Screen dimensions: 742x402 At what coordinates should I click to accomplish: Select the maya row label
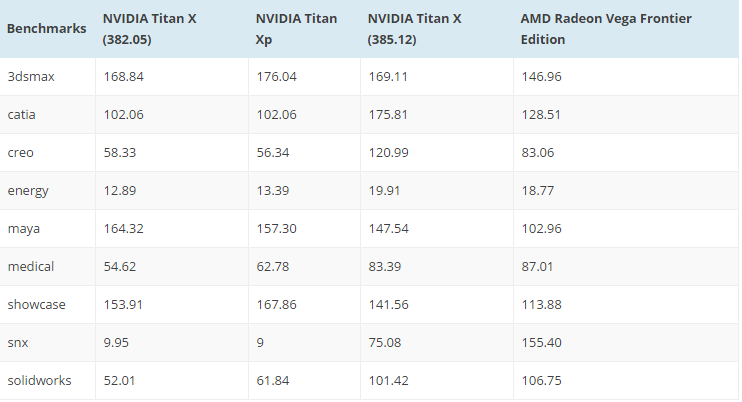(x=23, y=228)
